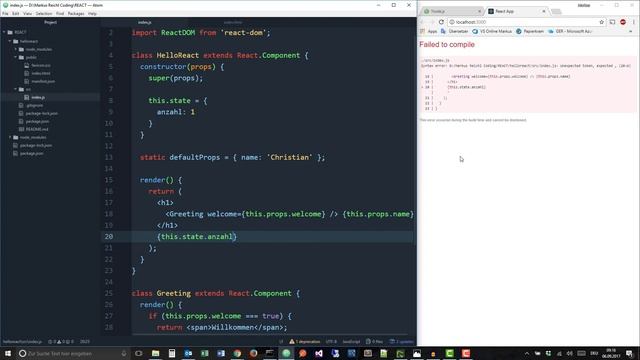The height and width of the screenshot is (360, 640).
Task: Open the Packages menu in Atom
Action: tap(76, 13)
